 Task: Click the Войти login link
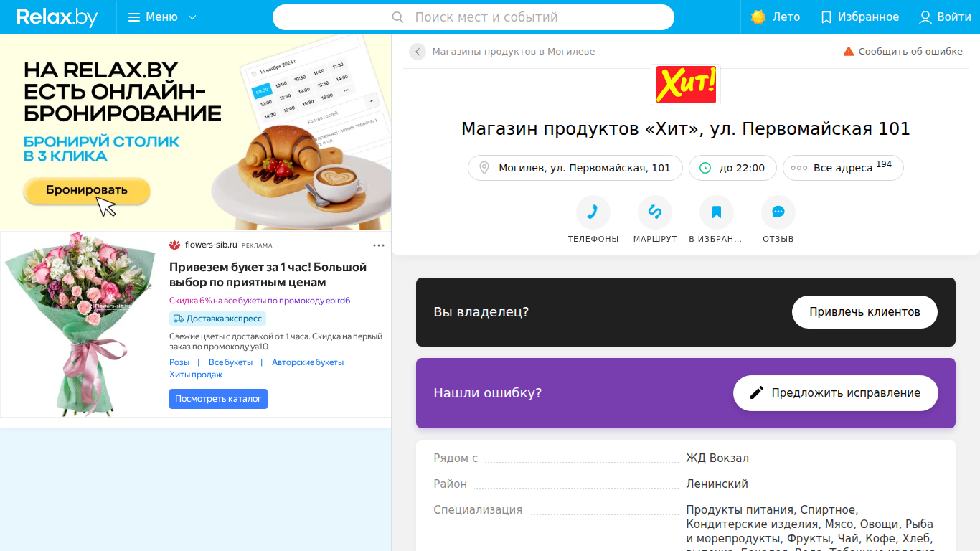945,17
